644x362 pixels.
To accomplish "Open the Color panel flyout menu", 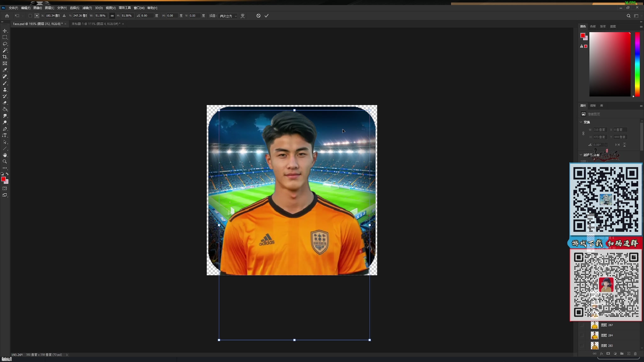I will click(x=641, y=26).
